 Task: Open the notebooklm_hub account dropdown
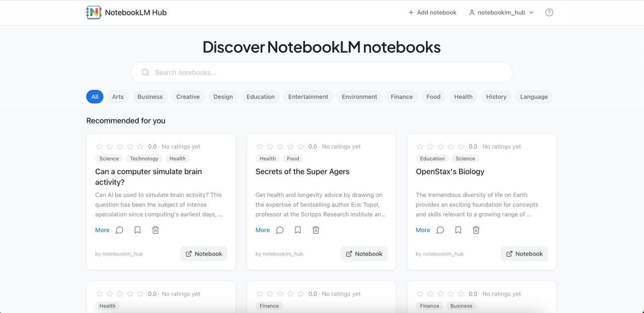pos(501,12)
